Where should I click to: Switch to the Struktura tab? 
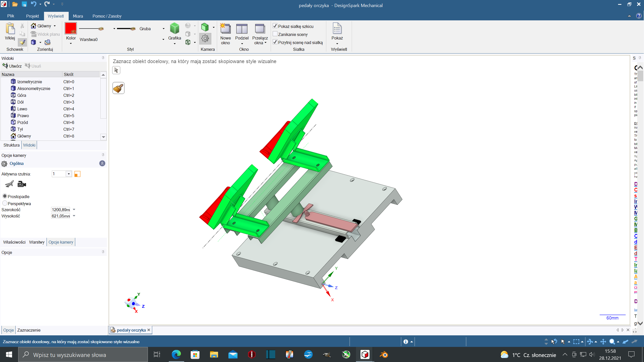11,145
